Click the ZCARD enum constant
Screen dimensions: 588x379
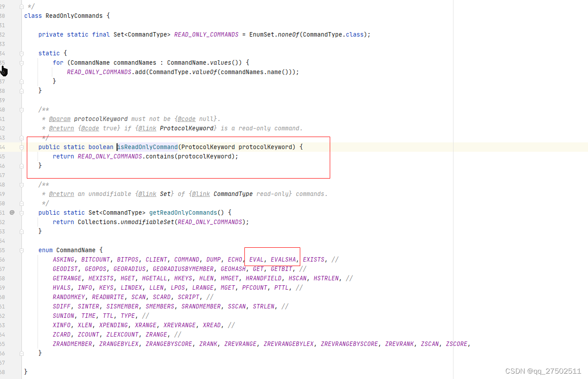[x=62, y=334]
